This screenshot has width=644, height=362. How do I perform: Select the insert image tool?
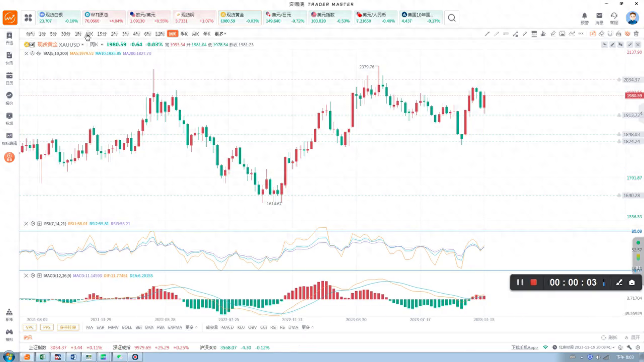pos(562,34)
